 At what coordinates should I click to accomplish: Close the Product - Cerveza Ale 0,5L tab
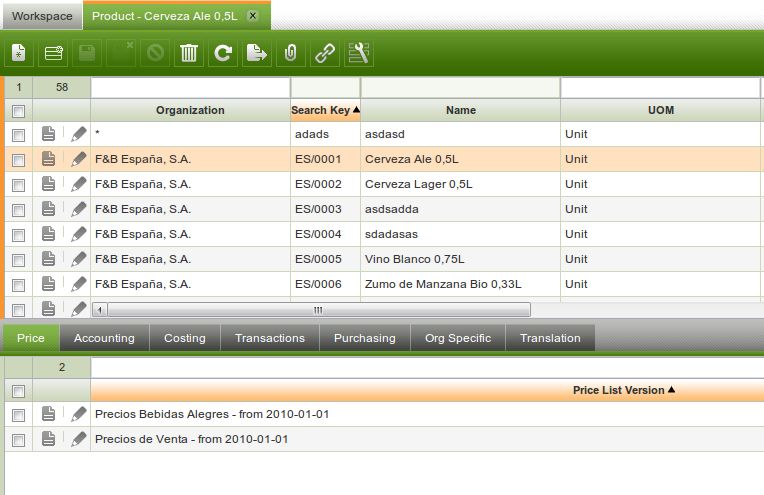(252, 16)
